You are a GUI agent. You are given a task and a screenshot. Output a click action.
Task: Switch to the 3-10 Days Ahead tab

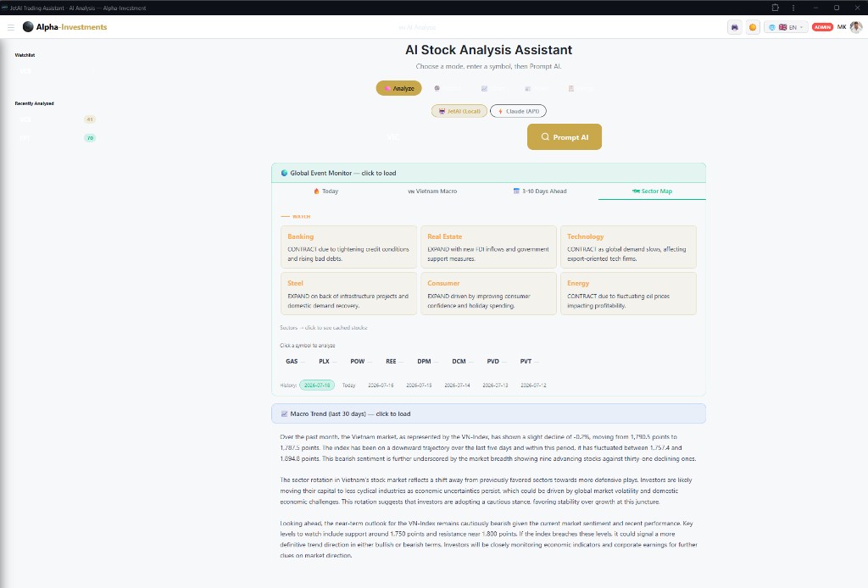(x=540, y=191)
